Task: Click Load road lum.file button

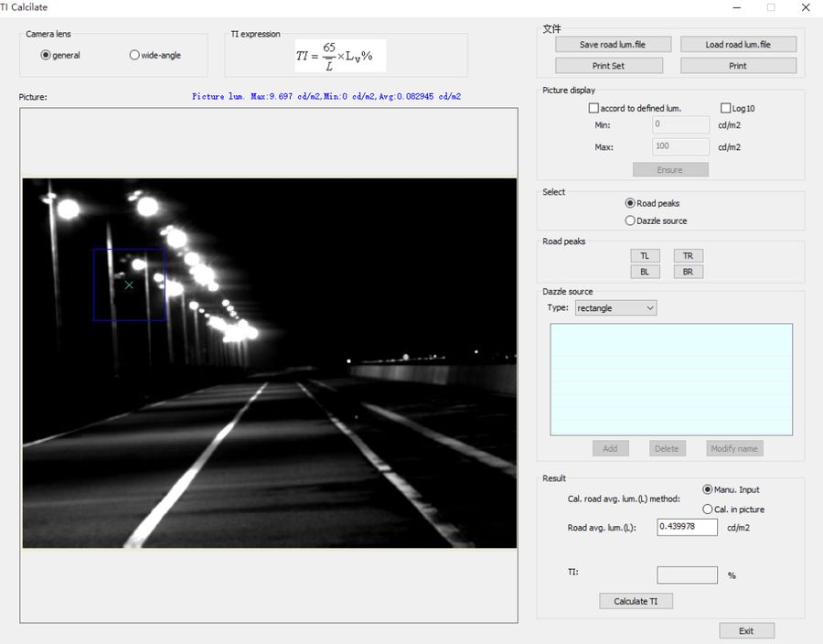Action: point(738,44)
